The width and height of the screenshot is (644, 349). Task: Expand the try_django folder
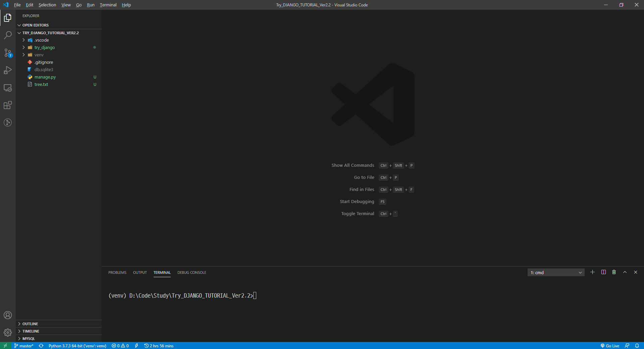click(59, 47)
